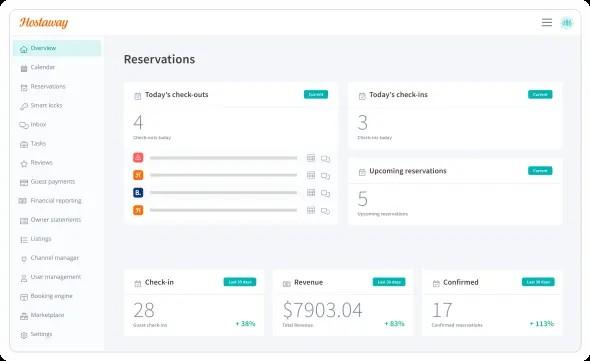The height and width of the screenshot is (361, 590).
Task: Click the Last 30 days badge on Check-in card
Action: click(240, 282)
